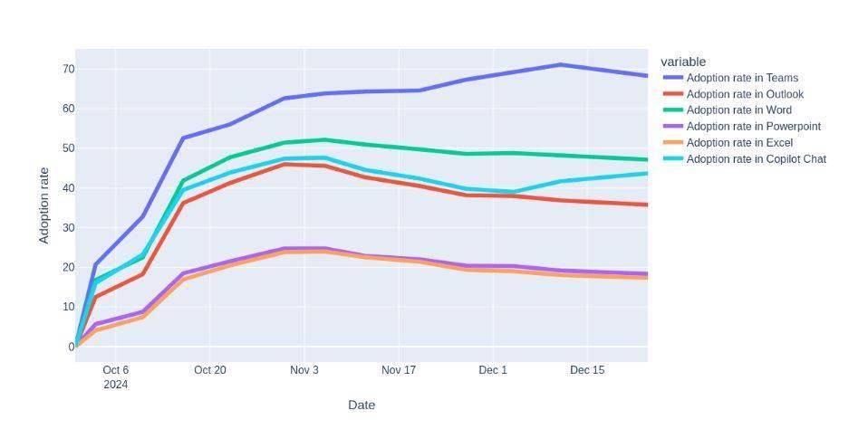Toggle Adoption rate in Outlook legend entry

click(x=745, y=94)
